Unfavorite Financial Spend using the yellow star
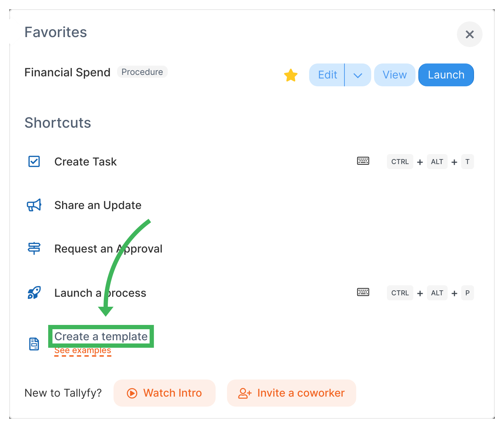Viewport: 504px width, 428px height. (x=291, y=75)
